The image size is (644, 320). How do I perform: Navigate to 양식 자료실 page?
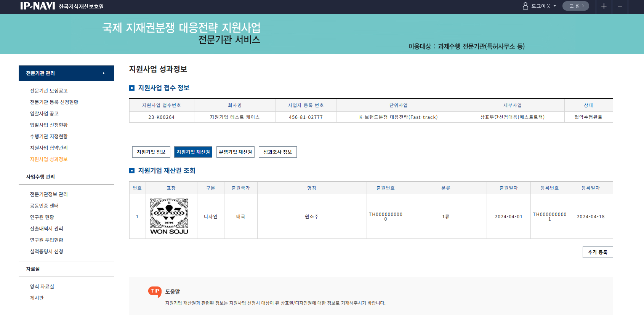[x=42, y=286]
